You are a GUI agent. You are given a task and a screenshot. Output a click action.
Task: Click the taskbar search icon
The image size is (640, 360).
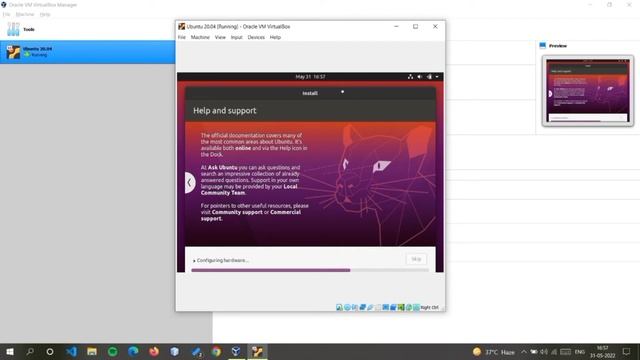30,351
